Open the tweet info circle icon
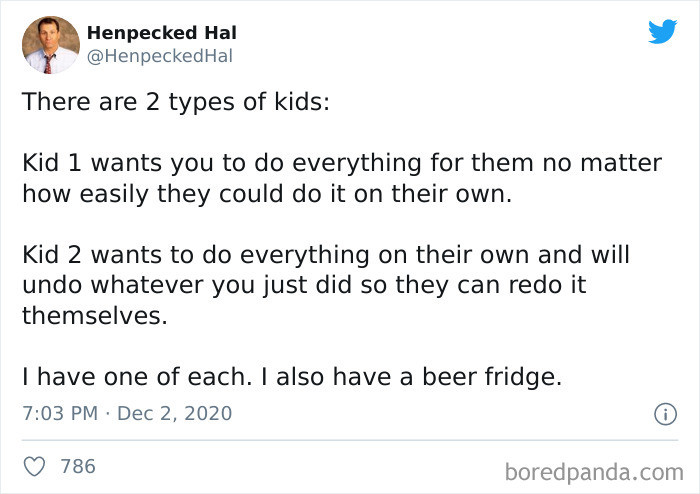Screen dimensions: 700x494 (661, 413)
